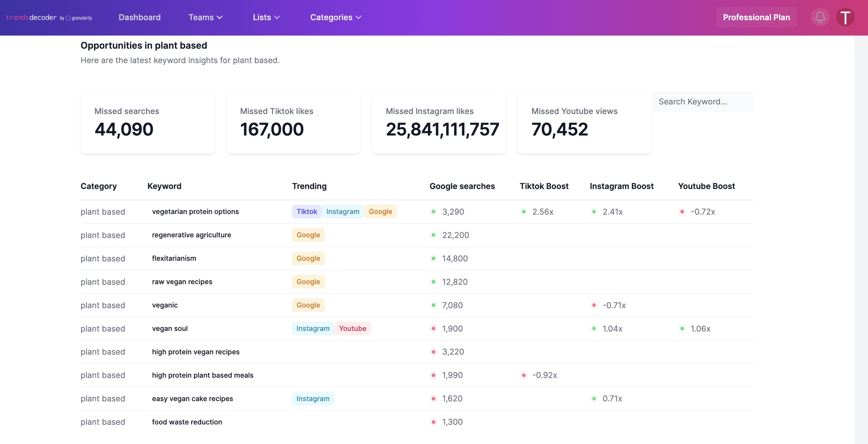Click Google searches value 14,800

454,259
